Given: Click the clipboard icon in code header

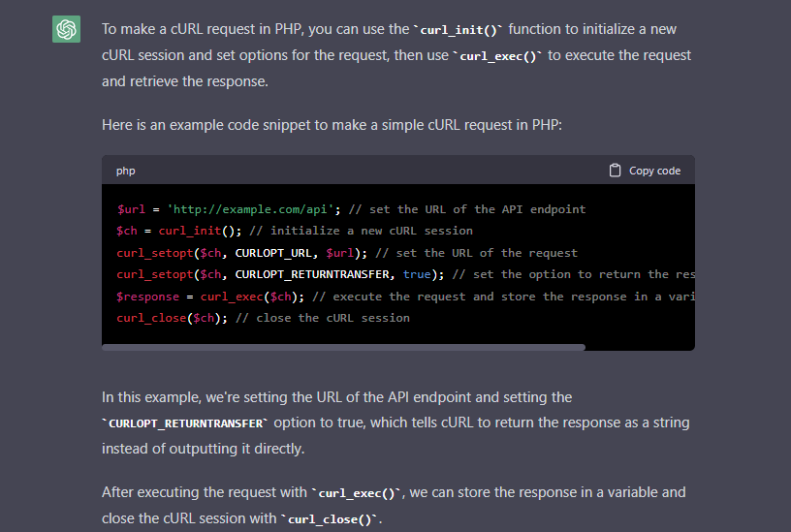Looking at the screenshot, I should point(615,171).
